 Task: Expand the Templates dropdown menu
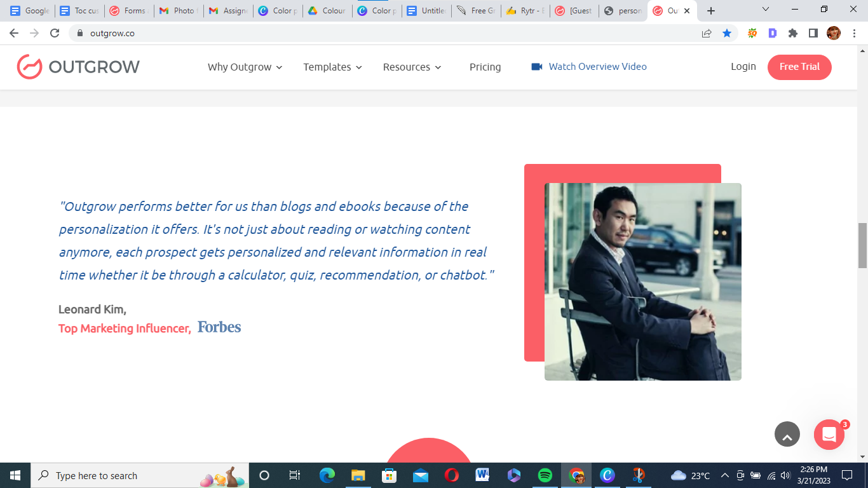(332, 67)
